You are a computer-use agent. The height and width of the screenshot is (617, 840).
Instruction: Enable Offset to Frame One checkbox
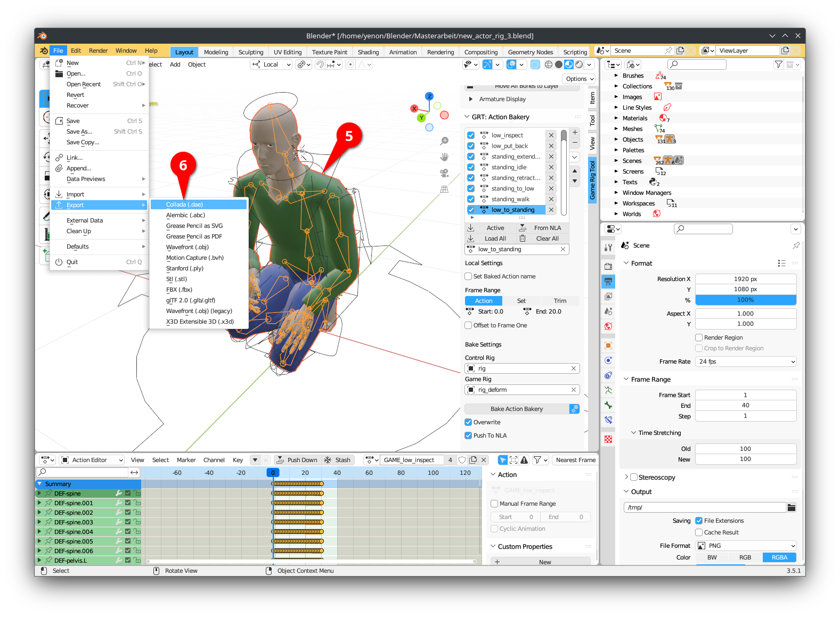click(469, 325)
